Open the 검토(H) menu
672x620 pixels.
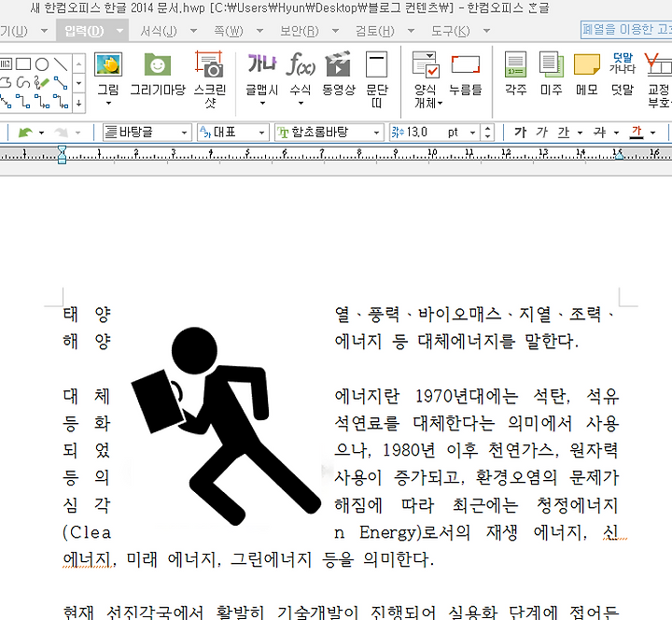tap(375, 31)
